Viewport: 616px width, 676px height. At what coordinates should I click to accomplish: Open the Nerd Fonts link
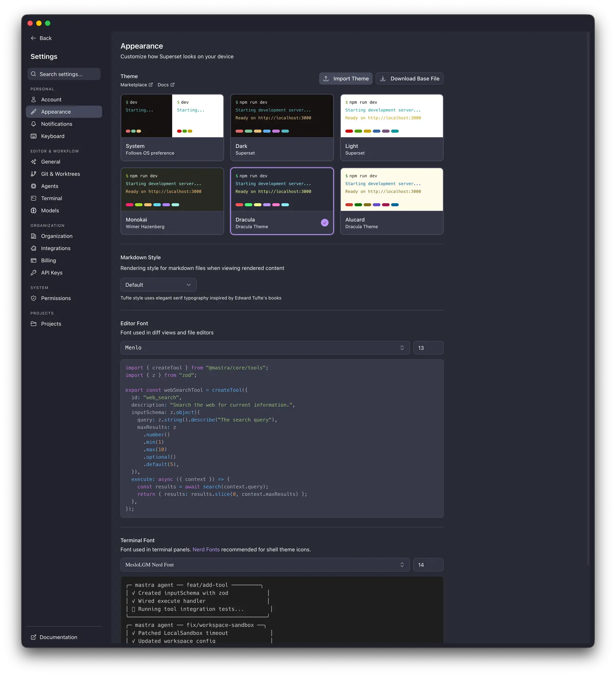coord(206,549)
